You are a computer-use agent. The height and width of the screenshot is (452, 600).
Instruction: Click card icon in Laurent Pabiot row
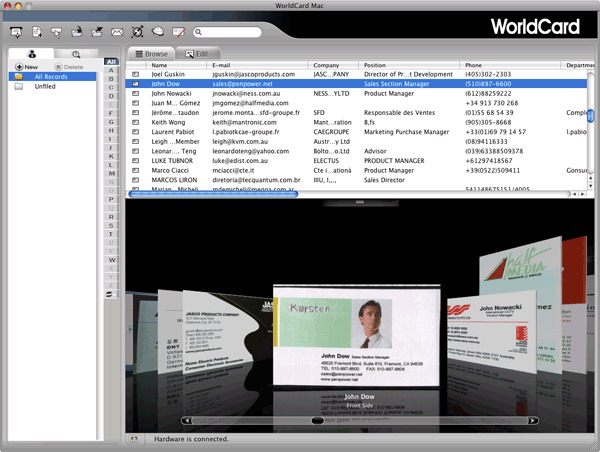pyautogui.click(x=135, y=132)
